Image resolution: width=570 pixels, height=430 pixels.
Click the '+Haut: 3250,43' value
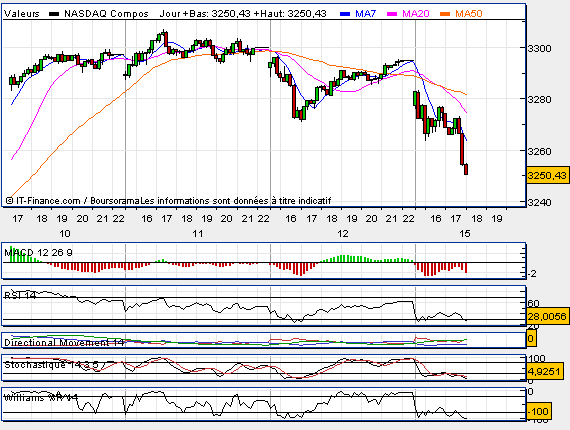pyautogui.click(x=290, y=14)
